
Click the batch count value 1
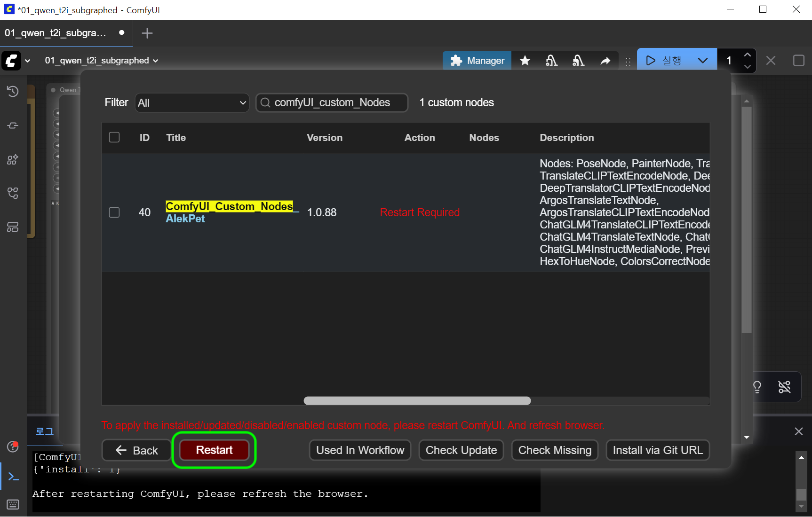(x=729, y=61)
